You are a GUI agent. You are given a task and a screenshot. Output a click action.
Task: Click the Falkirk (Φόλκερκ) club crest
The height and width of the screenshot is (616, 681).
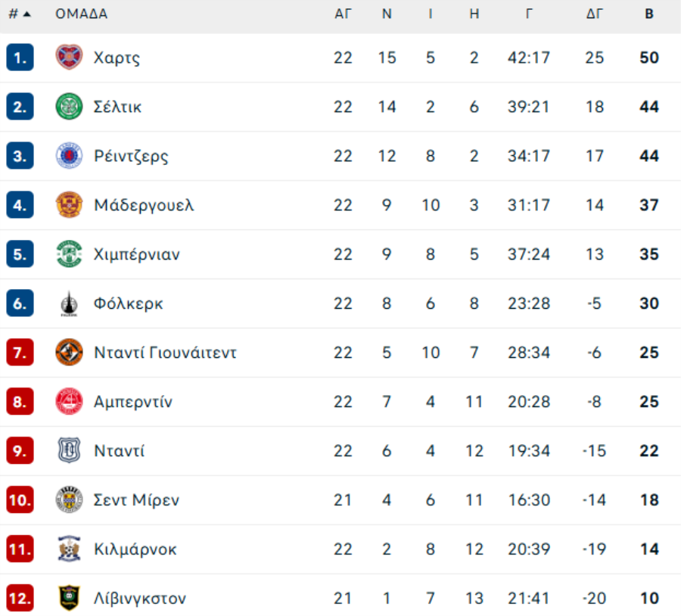69,303
